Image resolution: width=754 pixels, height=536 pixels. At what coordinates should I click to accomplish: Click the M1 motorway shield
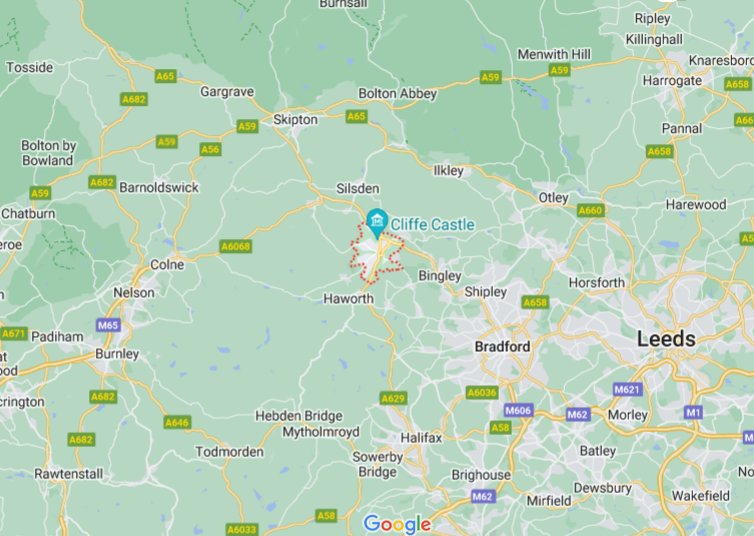click(x=693, y=412)
